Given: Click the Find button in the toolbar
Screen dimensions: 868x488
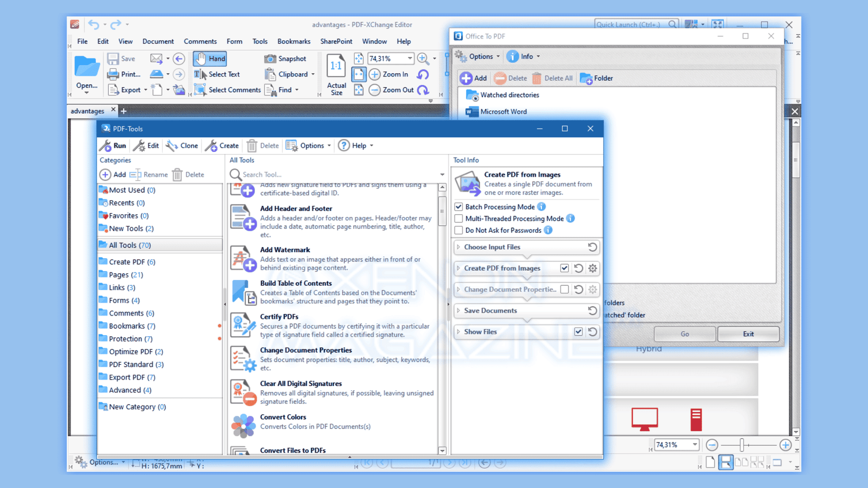Looking at the screenshot, I should 281,90.
